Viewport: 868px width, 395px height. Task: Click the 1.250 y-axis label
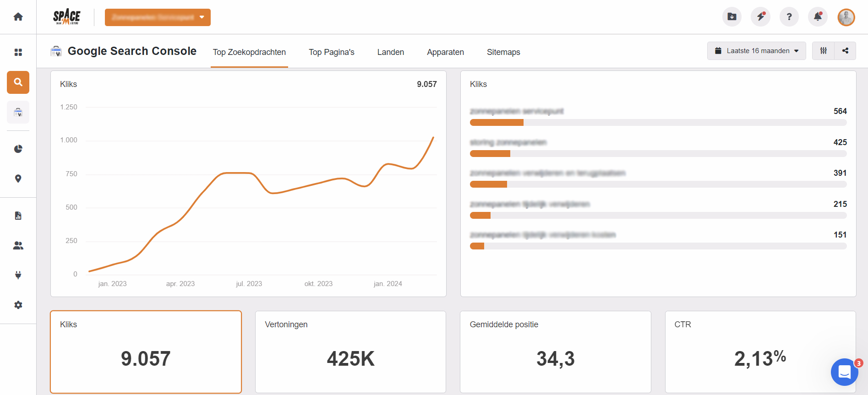69,107
